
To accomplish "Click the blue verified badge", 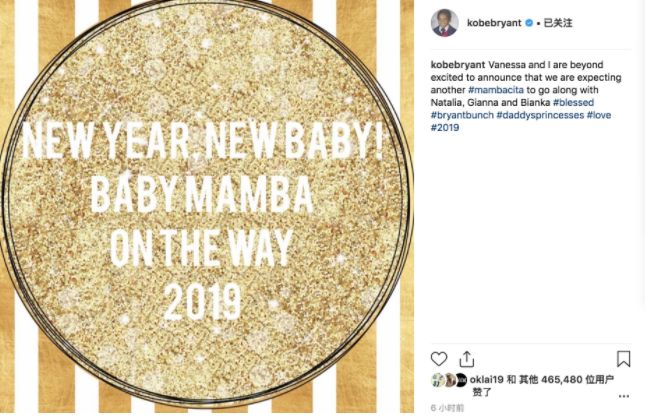I will click(x=543, y=22).
